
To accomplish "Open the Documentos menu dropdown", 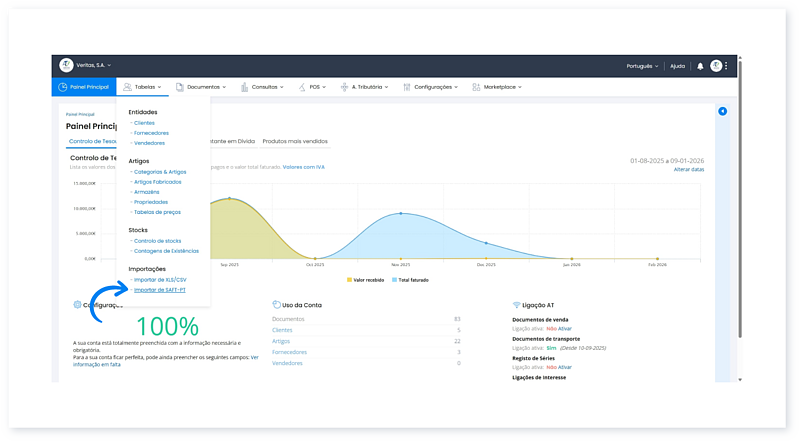I will (206, 87).
